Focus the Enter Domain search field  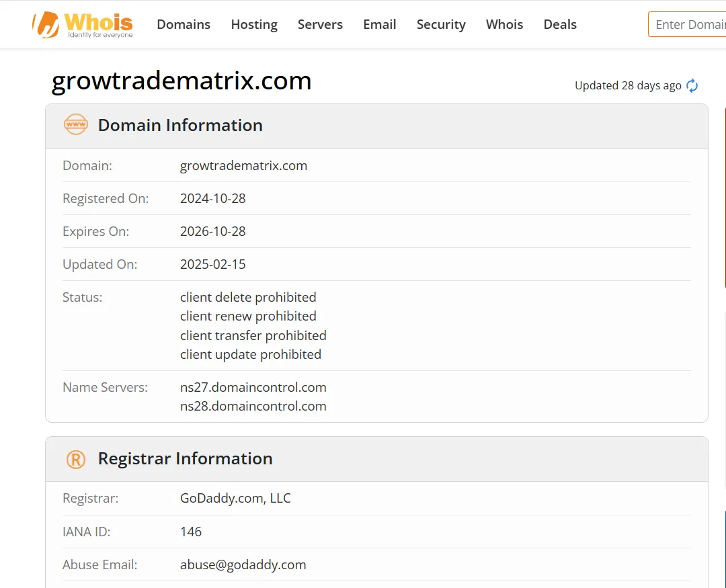point(687,25)
